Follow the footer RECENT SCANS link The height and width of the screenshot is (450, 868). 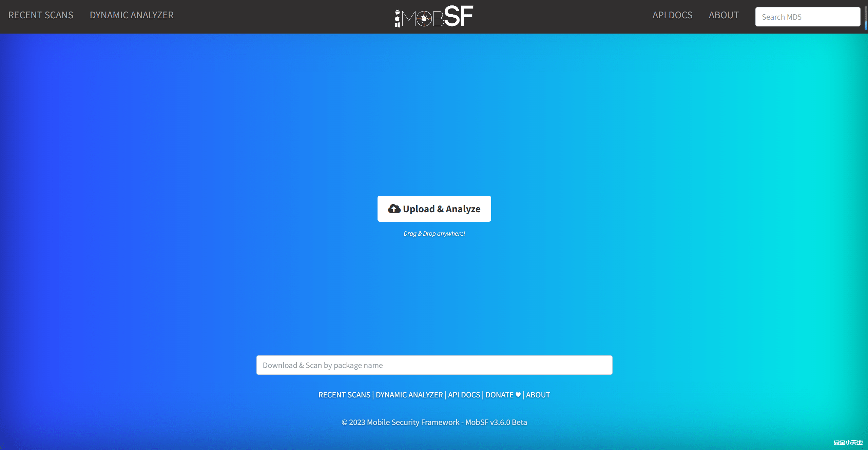tap(344, 395)
